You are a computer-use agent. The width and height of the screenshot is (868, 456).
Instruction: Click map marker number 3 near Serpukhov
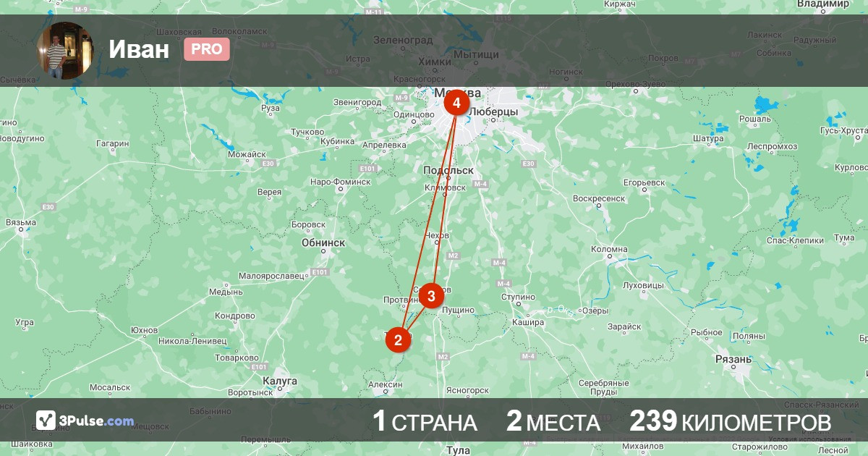coord(432,296)
